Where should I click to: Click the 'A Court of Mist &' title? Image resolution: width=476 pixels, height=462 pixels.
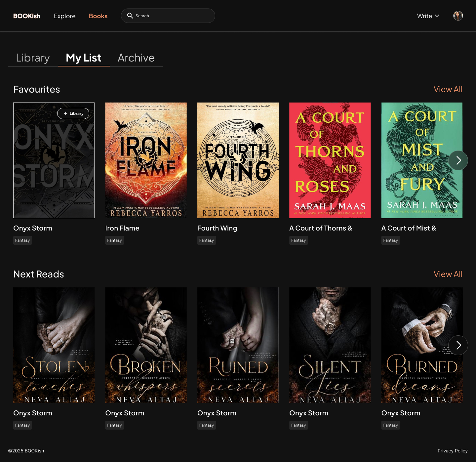tap(409, 228)
